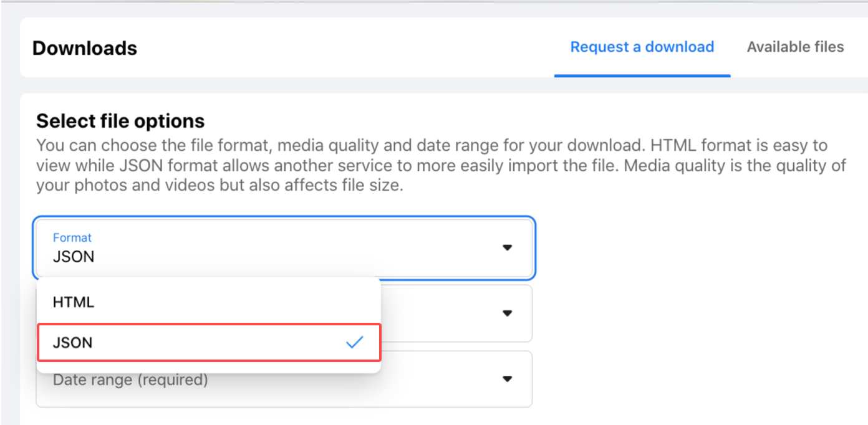This screenshot has height=425, width=868.
Task: Click the blue checkmark beside JSON
Action: click(355, 341)
